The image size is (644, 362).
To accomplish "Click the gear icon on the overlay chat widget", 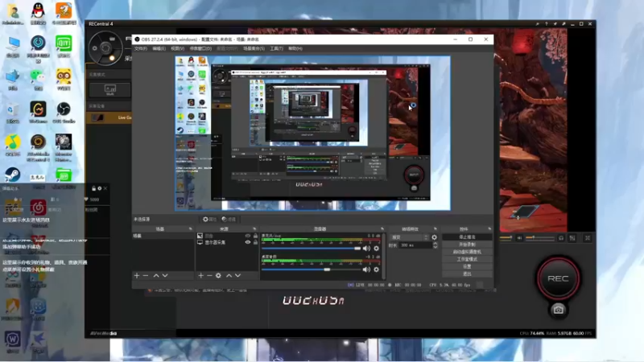I will point(99,188).
